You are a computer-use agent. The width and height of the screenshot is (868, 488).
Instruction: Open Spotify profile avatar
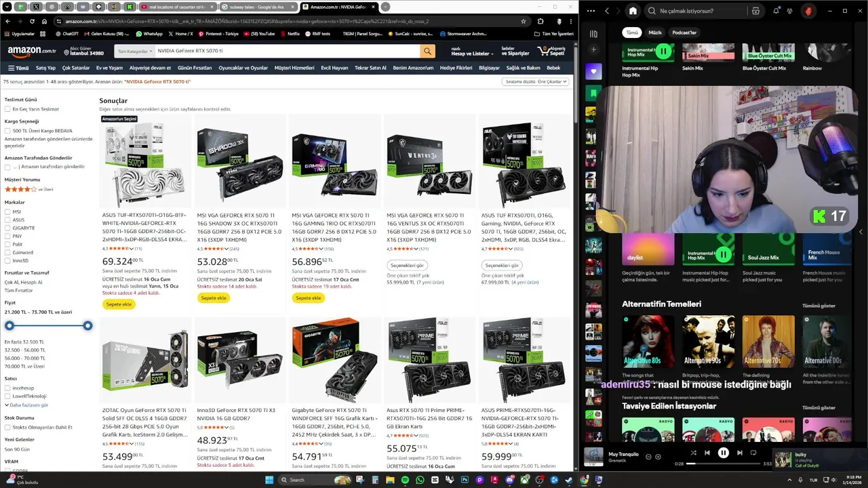coord(808,11)
